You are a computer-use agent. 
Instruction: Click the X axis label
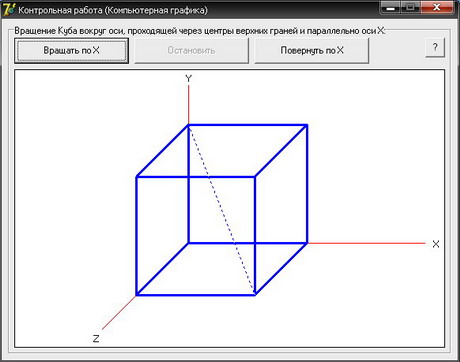[x=436, y=244]
